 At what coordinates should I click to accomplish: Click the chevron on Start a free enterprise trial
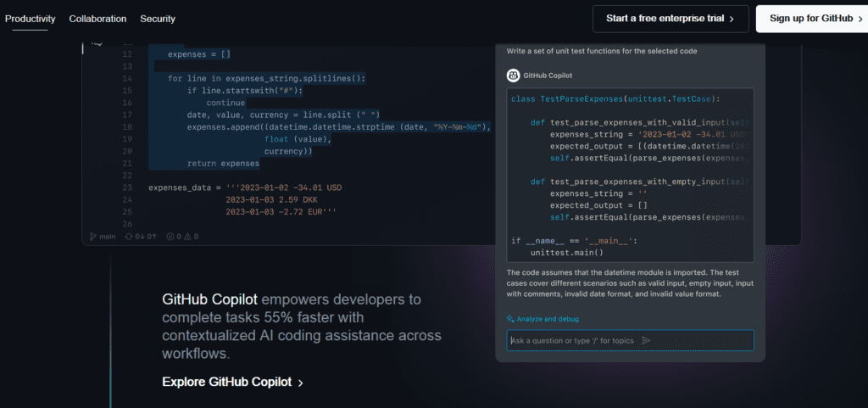click(x=732, y=18)
